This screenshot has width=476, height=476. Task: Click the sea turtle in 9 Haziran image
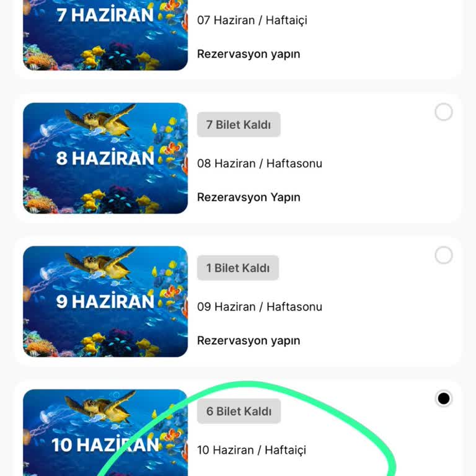pos(100,263)
